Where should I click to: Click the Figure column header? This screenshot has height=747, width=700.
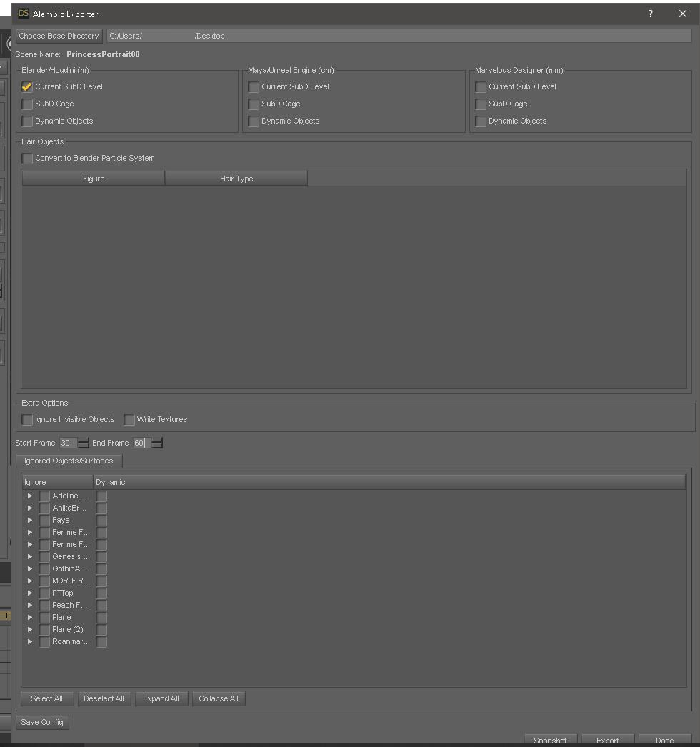(x=94, y=179)
